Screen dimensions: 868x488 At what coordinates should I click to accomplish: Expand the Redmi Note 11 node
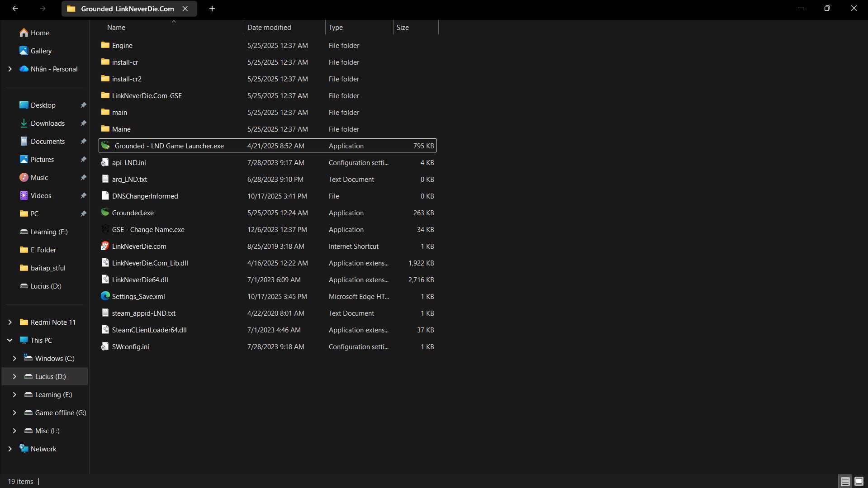10,322
